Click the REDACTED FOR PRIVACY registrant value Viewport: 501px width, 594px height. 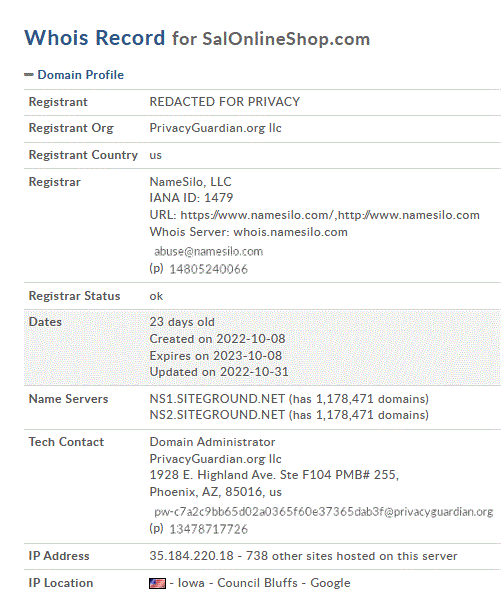pos(225,102)
